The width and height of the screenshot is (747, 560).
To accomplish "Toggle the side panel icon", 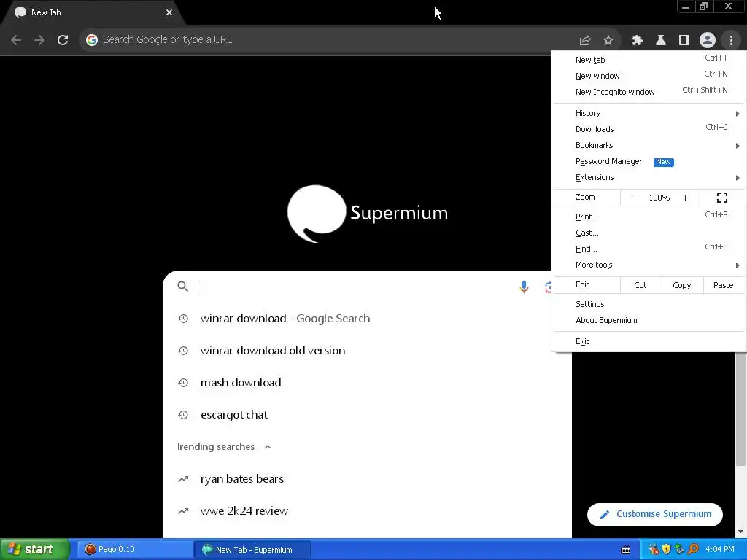I will 684,41.
